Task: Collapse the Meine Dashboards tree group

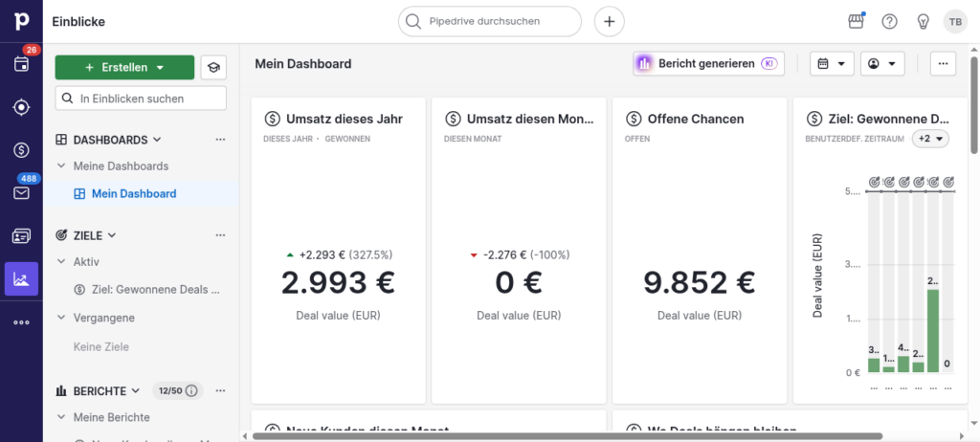Action: tap(61, 166)
